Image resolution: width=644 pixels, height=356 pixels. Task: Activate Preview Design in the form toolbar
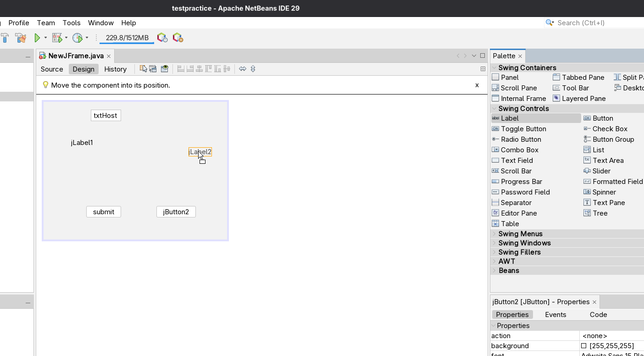(x=165, y=68)
